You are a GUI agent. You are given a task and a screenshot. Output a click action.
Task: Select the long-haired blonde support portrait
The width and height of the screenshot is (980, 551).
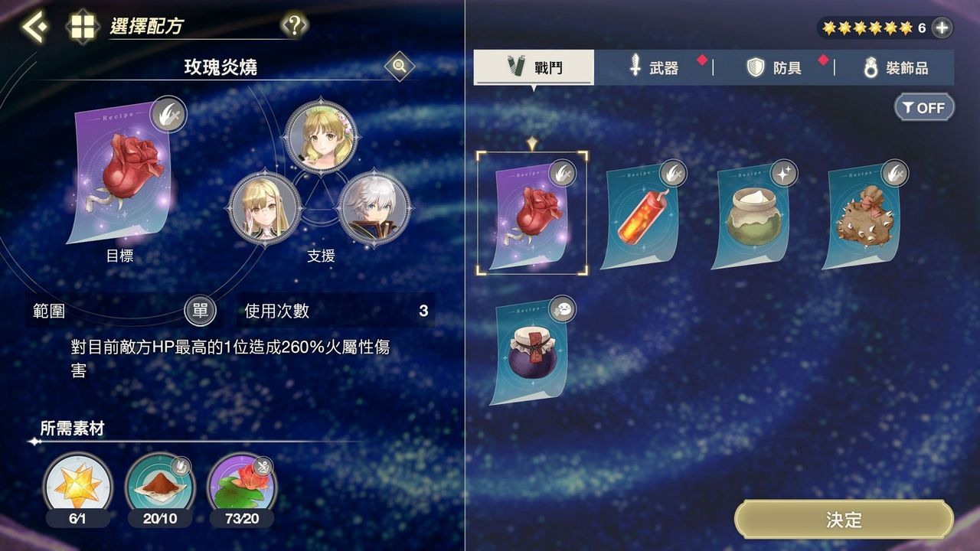click(x=264, y=207)
